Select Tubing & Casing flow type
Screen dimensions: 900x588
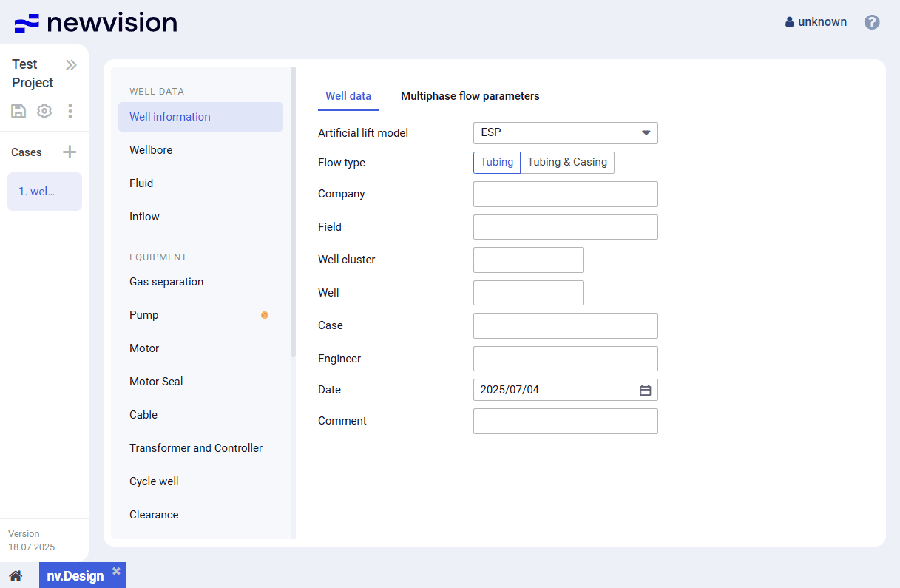coord(566,163)
